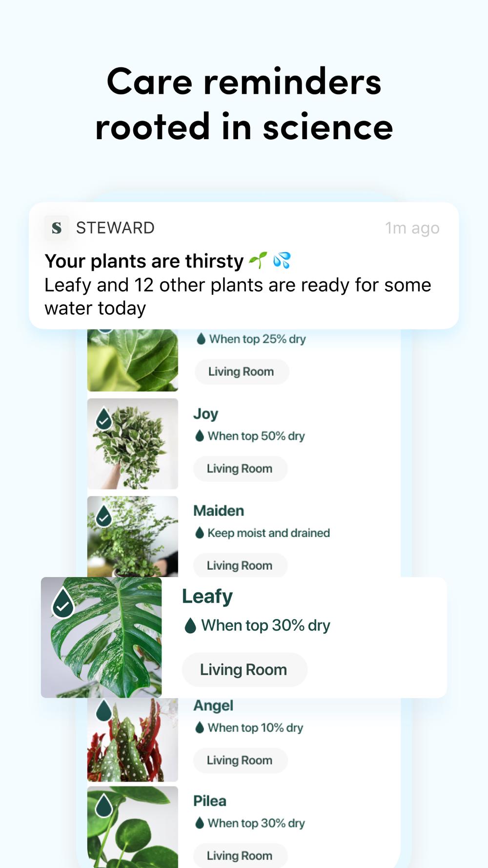Click the droplet icon beside "When top 10% dry"

pos(199,728)
